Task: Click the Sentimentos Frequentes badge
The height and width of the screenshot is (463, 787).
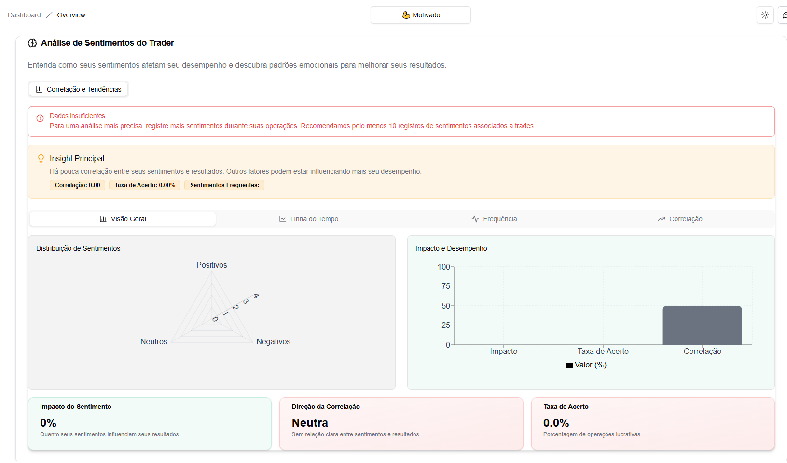Action: [224, 185]
